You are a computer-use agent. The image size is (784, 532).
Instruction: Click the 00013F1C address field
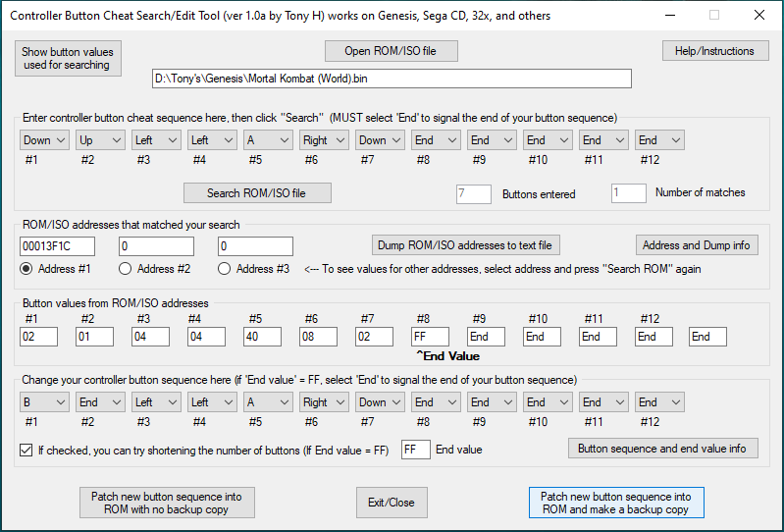[56, 245]
